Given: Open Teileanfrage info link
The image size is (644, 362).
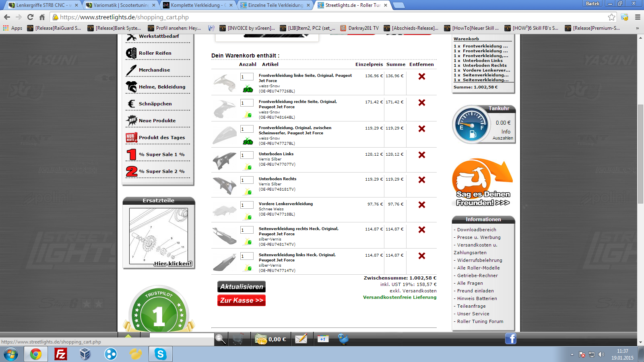Looking at the screenshot, I should tap(471, 306).
